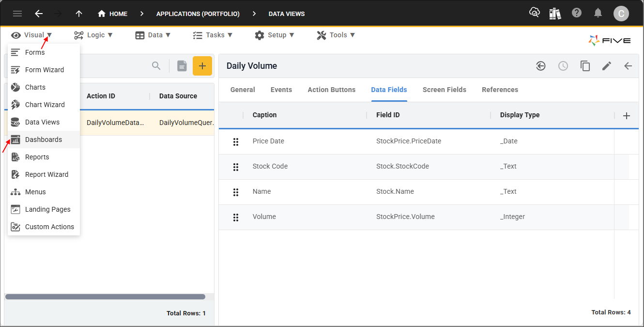
Task: Switch to the References tab
Action: (x=500, y=90)
